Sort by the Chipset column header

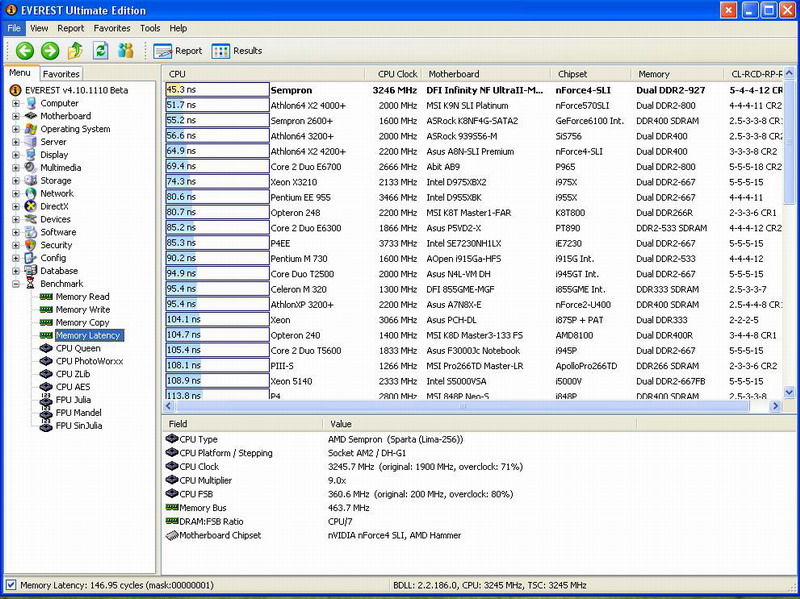591,74
